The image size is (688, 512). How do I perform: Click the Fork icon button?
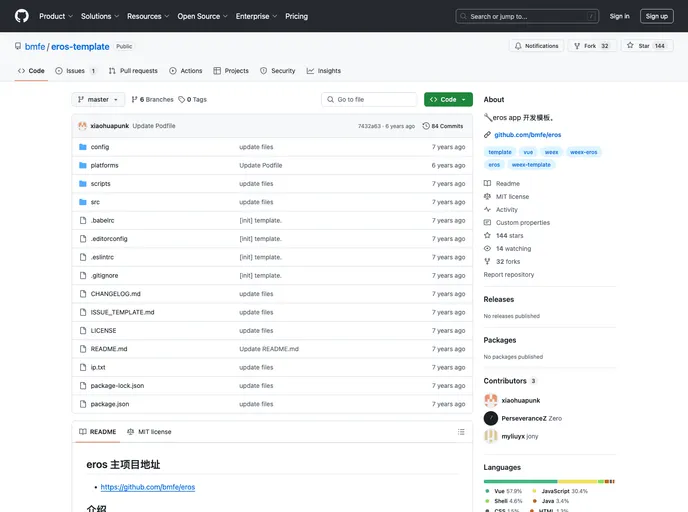click(577, 46)
